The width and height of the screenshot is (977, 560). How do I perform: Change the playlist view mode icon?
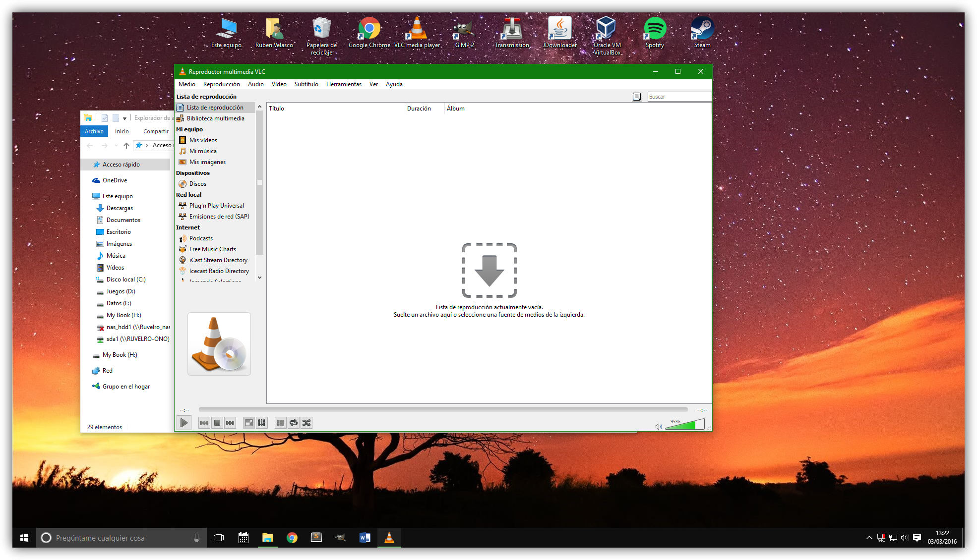pyautogui.click(x=637, y=97)
